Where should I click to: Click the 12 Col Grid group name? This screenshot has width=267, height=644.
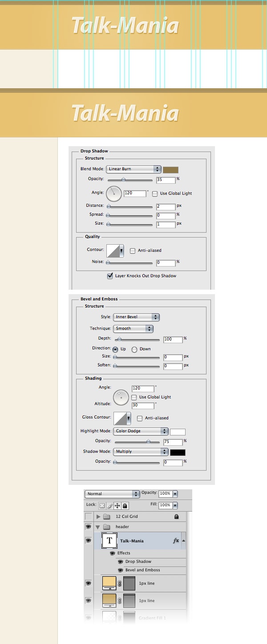pos(127,517)
